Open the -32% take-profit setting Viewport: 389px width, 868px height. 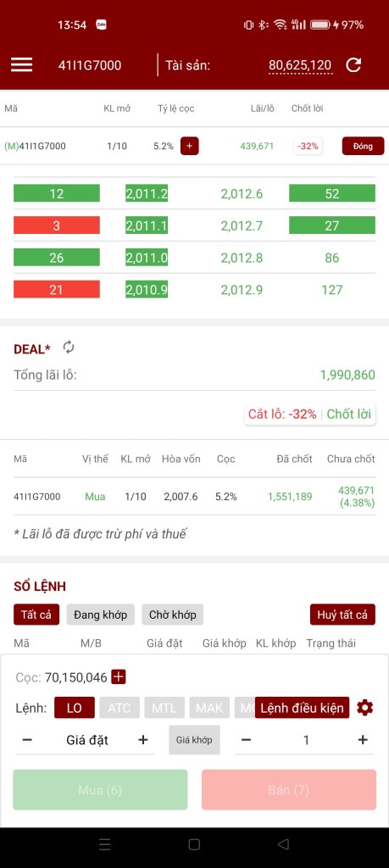click(x=308, y=146)
